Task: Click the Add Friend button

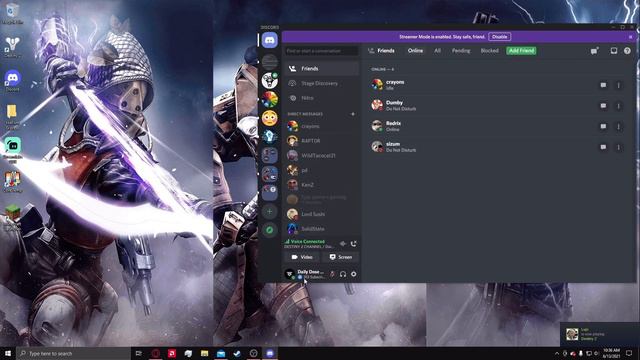Action: pos(521,51)
